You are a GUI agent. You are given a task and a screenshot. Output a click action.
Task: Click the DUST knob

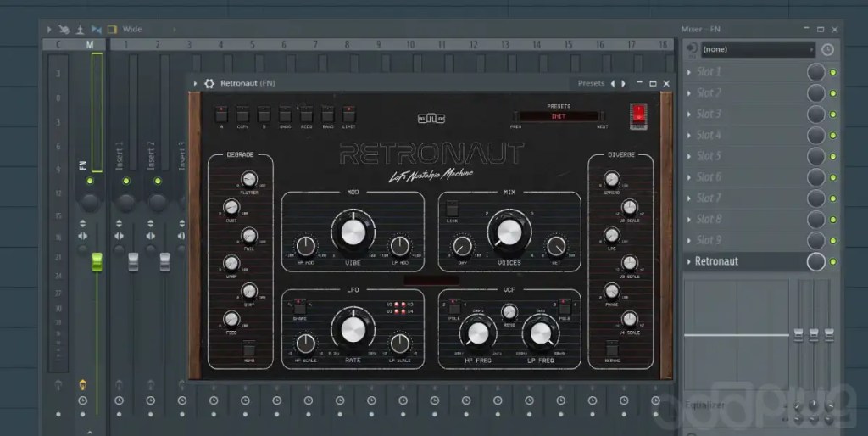click(x=231, y=207)
